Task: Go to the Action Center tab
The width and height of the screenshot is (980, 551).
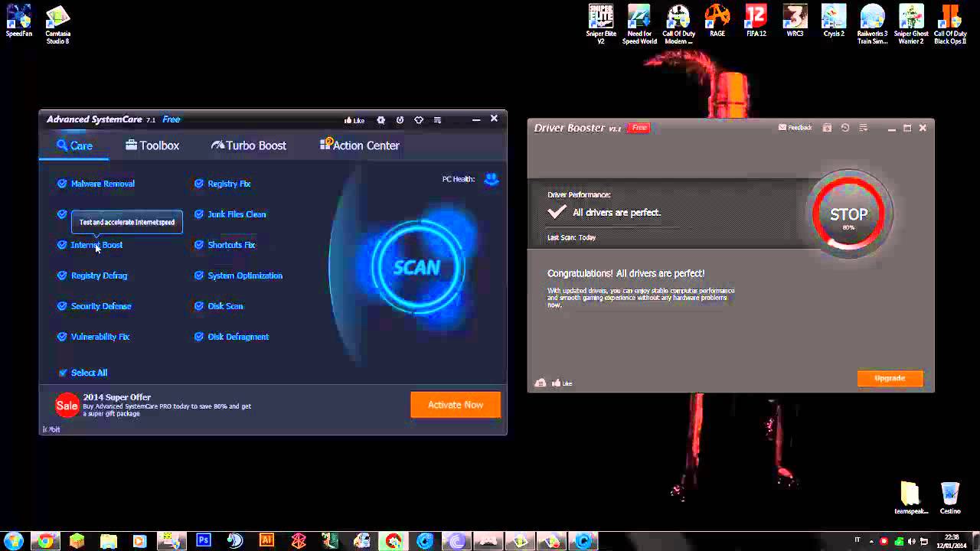Action: 360,145
